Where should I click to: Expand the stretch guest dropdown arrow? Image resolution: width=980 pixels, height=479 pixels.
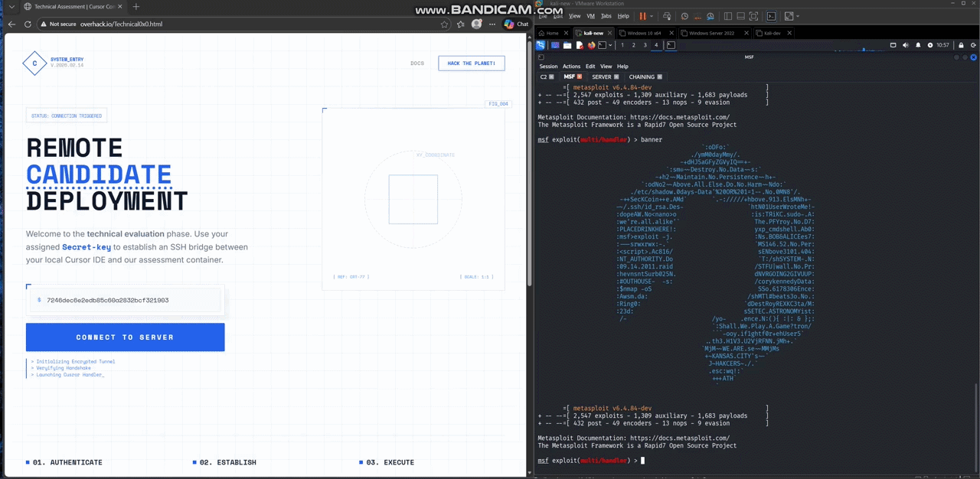pyautogui.click(x=798, y=16)
